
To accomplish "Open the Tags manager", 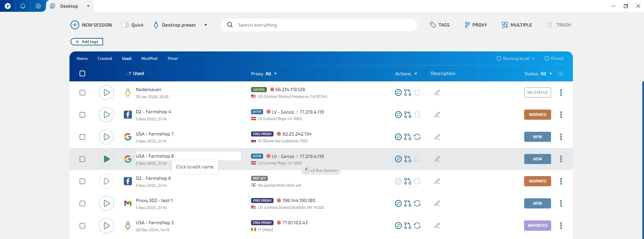I will pyautogui.click(x=440, y=25).
